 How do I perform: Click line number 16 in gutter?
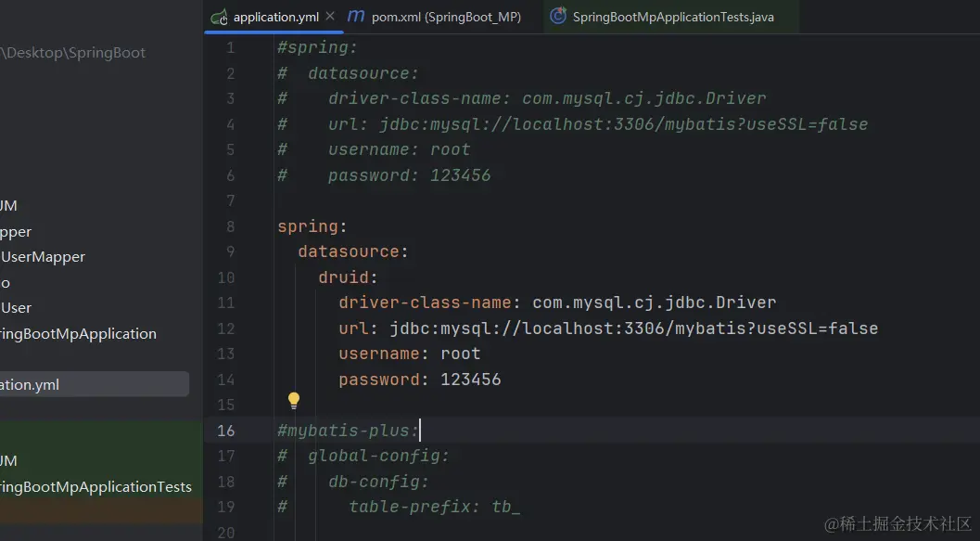[x=225, y=431]
